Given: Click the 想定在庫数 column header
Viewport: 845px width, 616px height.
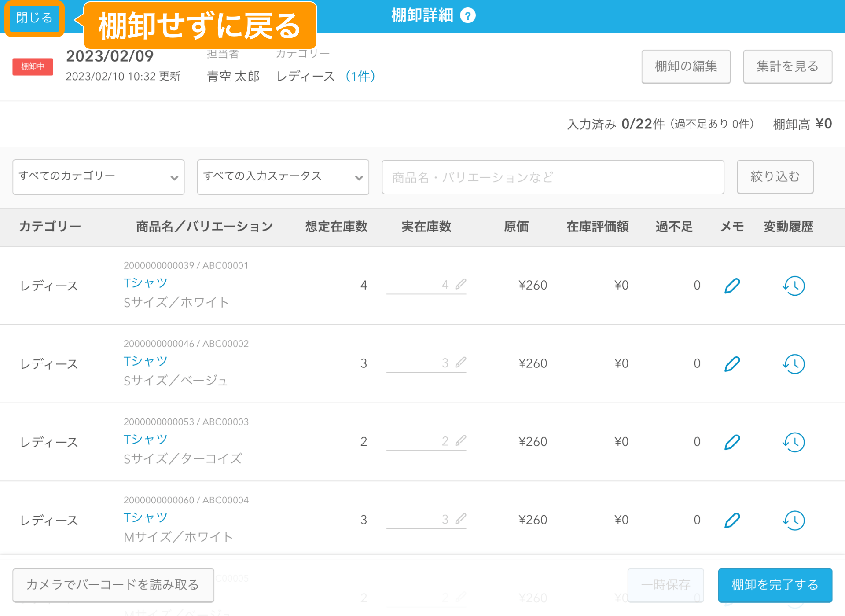Looking at the screenshot, I should [x=336, y=227].
